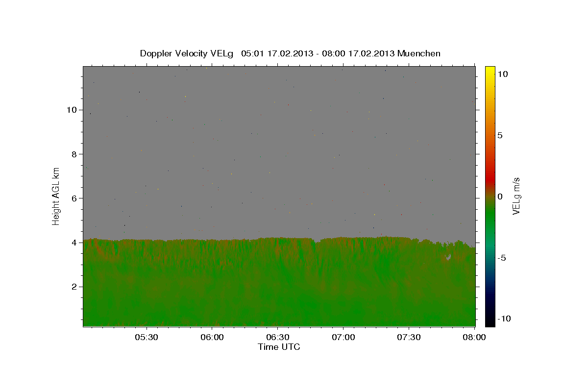This screenshot has height=392, width=588.
Task: Click the '07:00' time tick label
Action: 343,338
